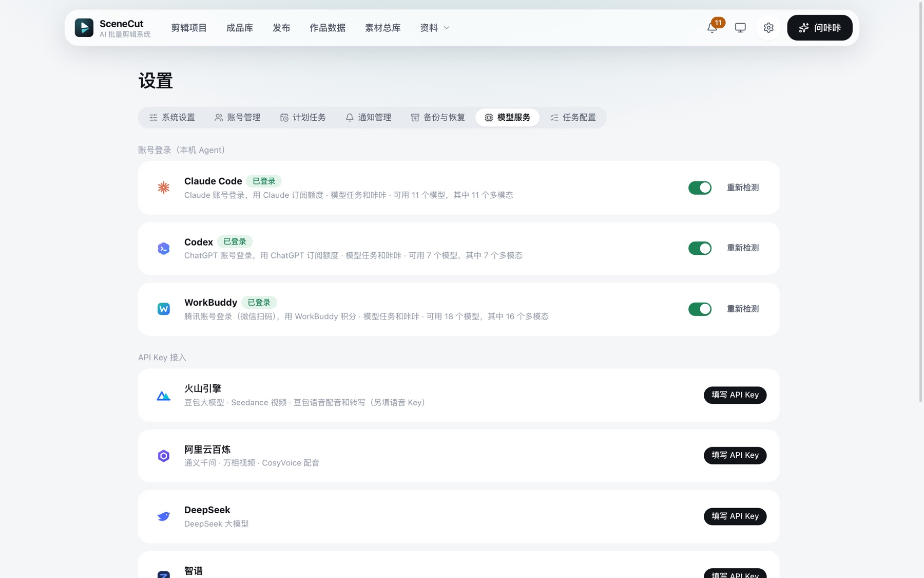Click the 已登录 badge beside WorkBuddy

tap(259, 303)
